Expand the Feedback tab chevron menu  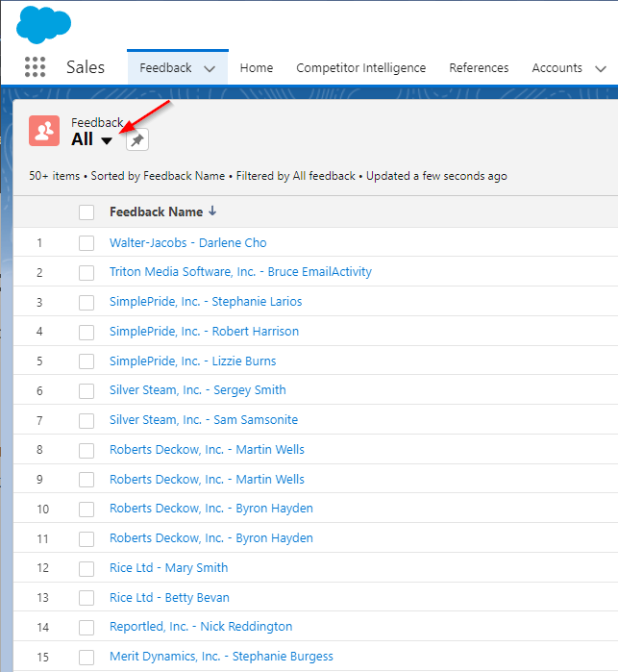tap(210, 68)
